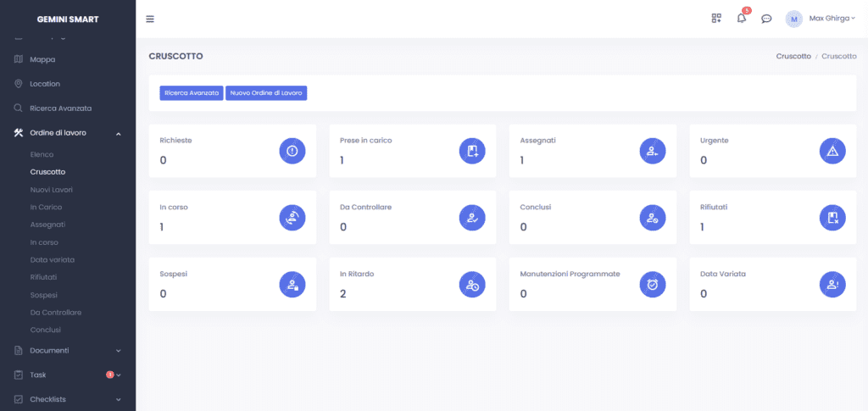Click the Da Controllare card icon

coord(472,218)
